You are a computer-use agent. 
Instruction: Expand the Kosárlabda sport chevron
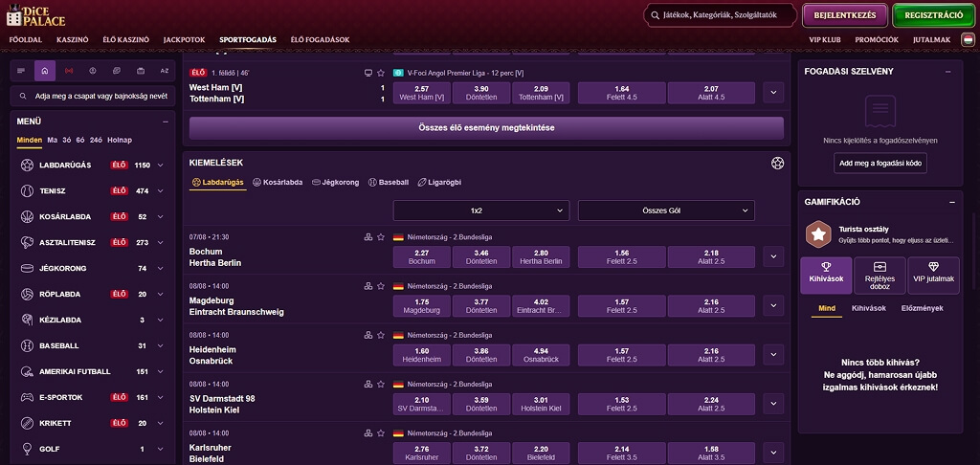click(161, 217)
